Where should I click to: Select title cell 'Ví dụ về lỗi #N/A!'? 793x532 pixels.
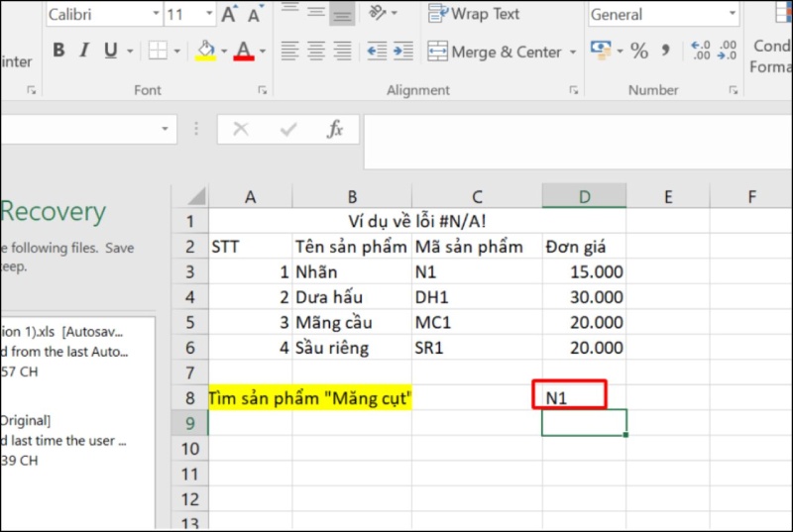417,221
